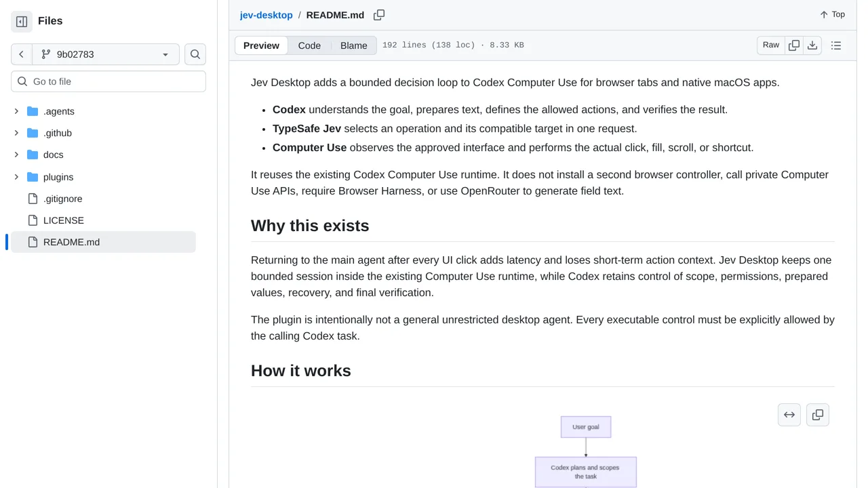Jump to Top of the page
This screenshot has width=868, height=488.
832,14
